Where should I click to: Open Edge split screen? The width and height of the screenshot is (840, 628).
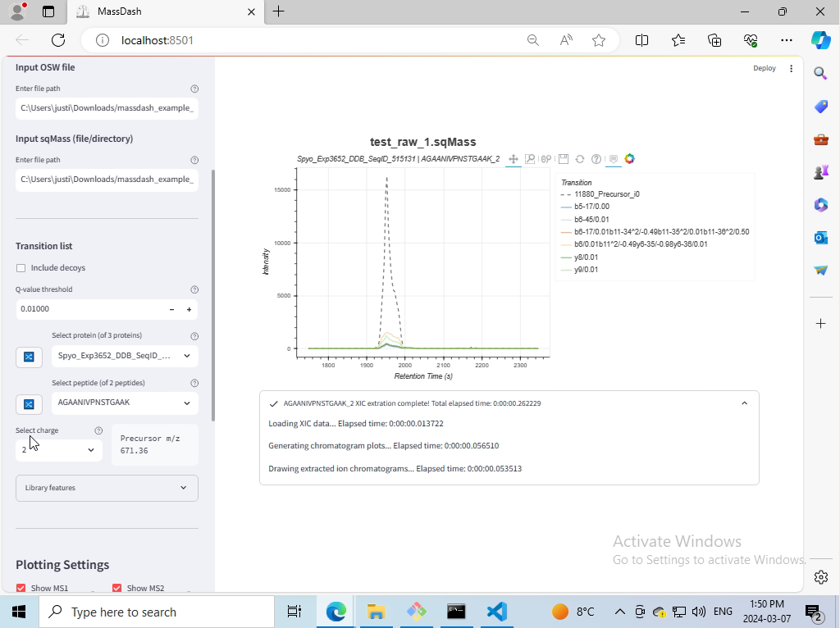tap(641, 40)
